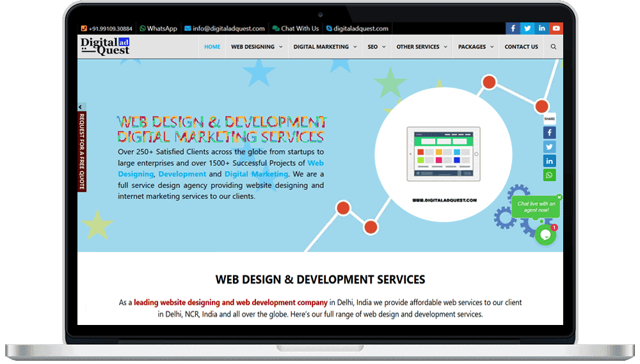Click phone number +91.99109.30884

point(106,29)
